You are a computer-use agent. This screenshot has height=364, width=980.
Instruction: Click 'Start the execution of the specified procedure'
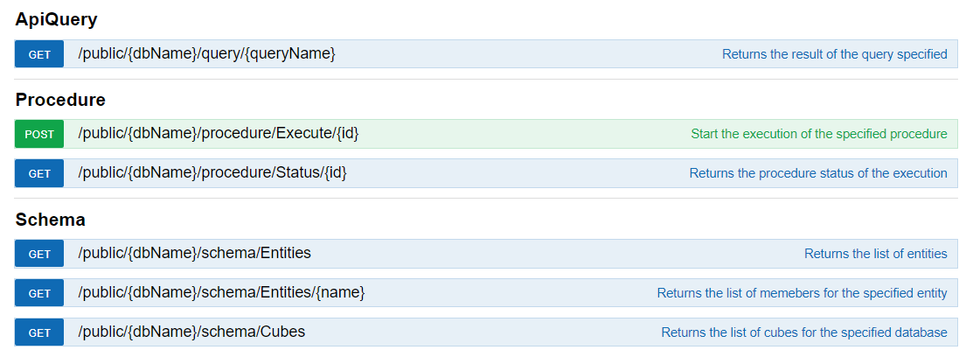(819, 134)
